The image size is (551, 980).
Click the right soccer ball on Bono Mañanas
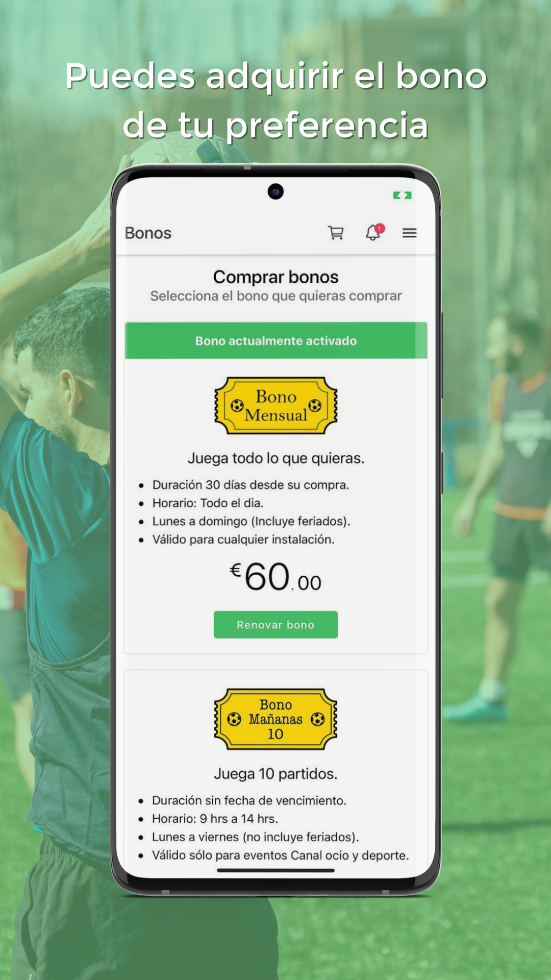(317, 719)
